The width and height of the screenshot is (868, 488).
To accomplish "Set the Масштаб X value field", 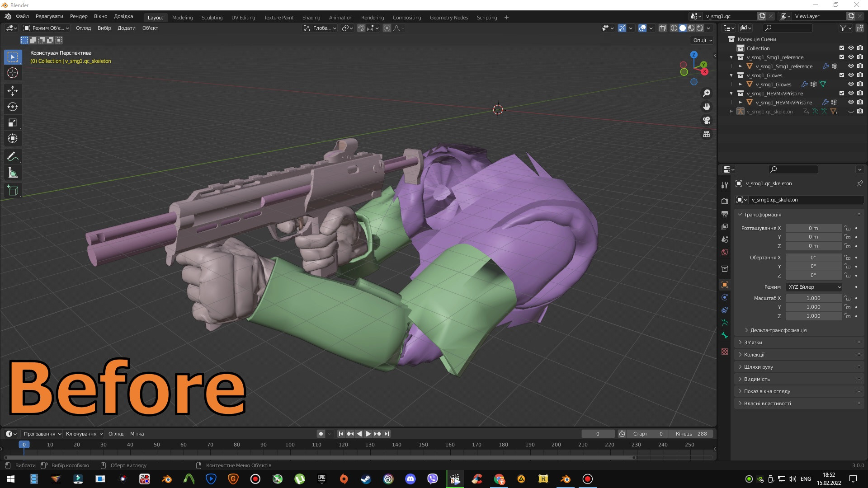I will pyautogui.click(x=814, y=298).
